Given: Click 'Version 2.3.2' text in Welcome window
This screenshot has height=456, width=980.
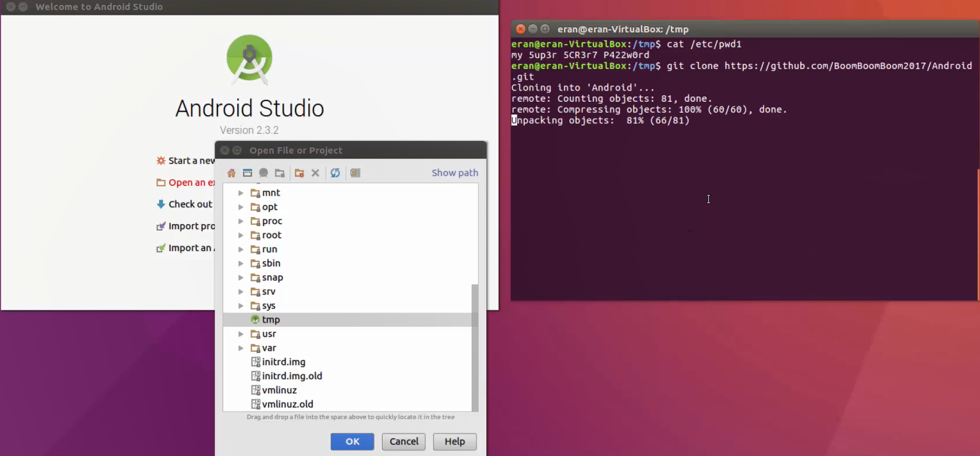Looking at the screenshot, I should coord(250,130).
